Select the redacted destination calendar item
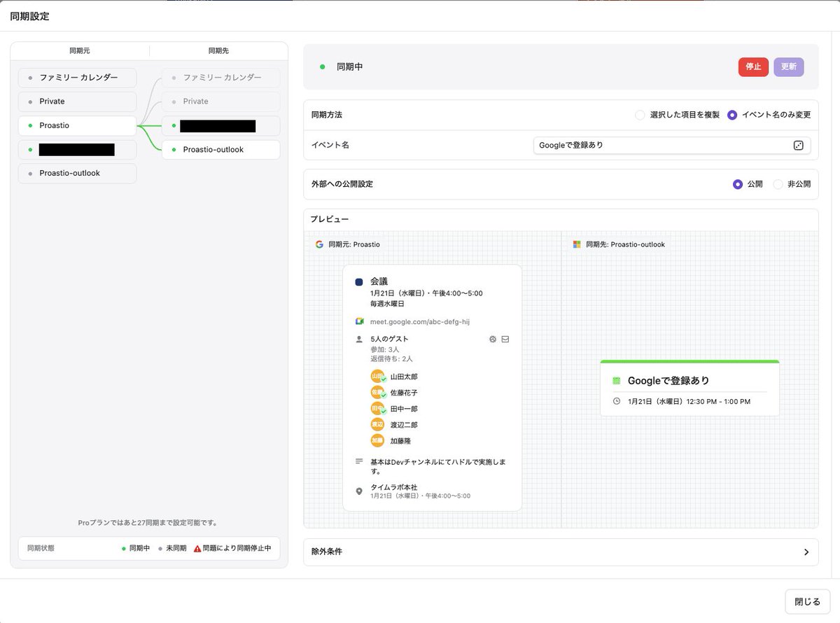 (x=220, y=125)
